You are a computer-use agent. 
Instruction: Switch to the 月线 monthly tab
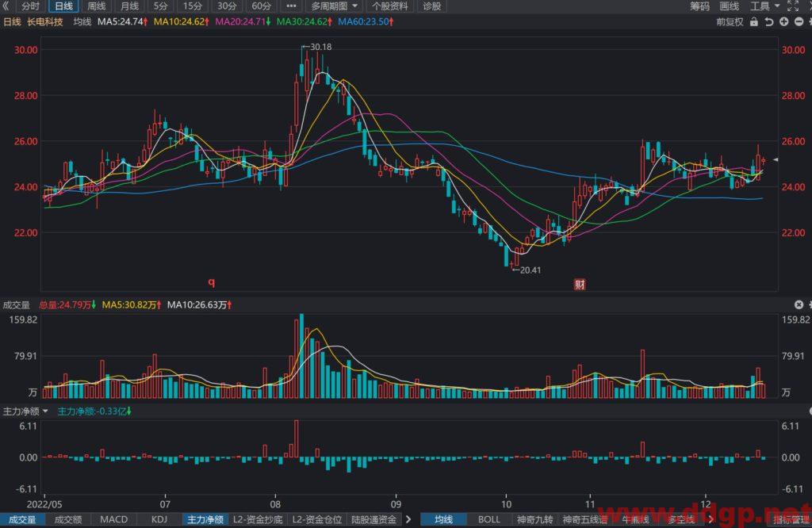click(x=129, y=6)
